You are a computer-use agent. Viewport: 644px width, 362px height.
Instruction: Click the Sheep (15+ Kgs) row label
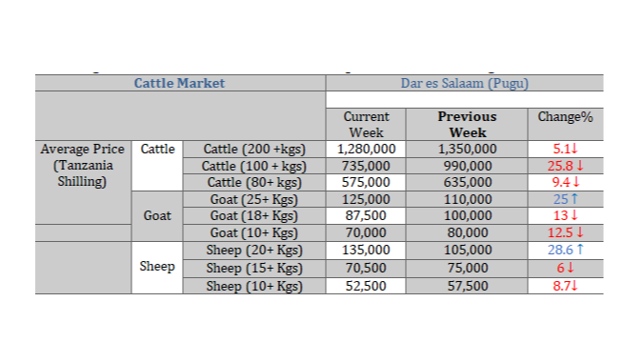click(254, 268)
